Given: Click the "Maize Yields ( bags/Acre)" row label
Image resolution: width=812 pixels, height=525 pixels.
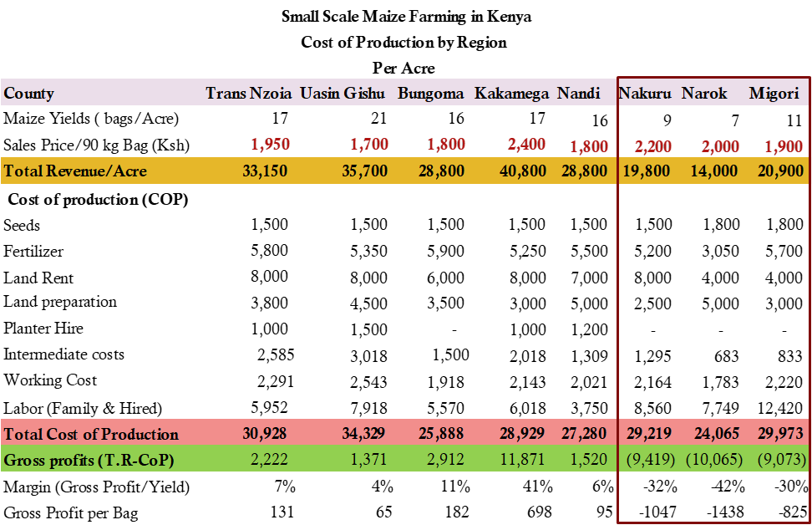Looking at the screenshot, I should 91,119.
